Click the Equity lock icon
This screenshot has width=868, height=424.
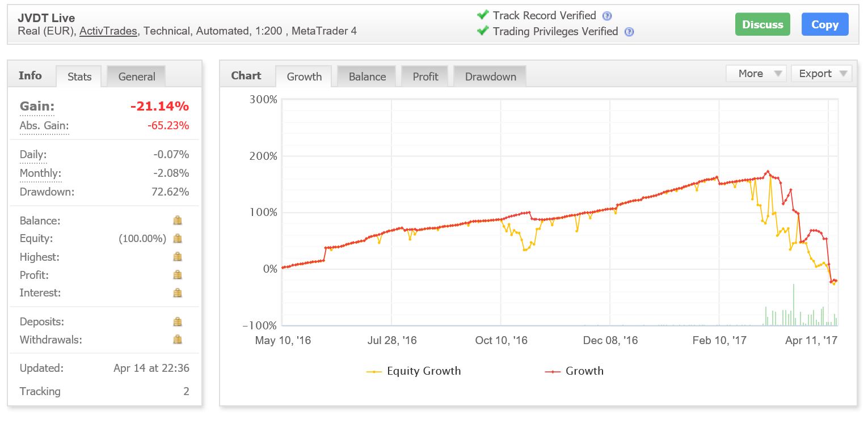(178, 239)
